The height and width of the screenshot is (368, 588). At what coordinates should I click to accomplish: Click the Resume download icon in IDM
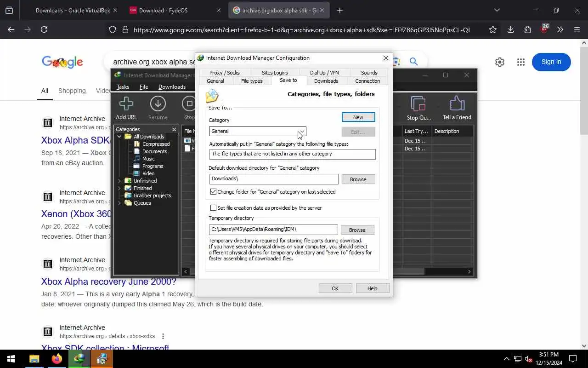[x=158, y=104]
